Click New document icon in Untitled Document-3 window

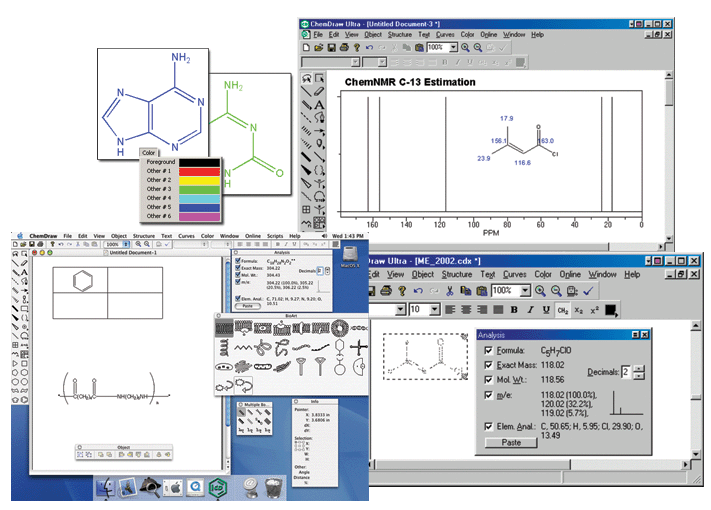click(306, 47)
